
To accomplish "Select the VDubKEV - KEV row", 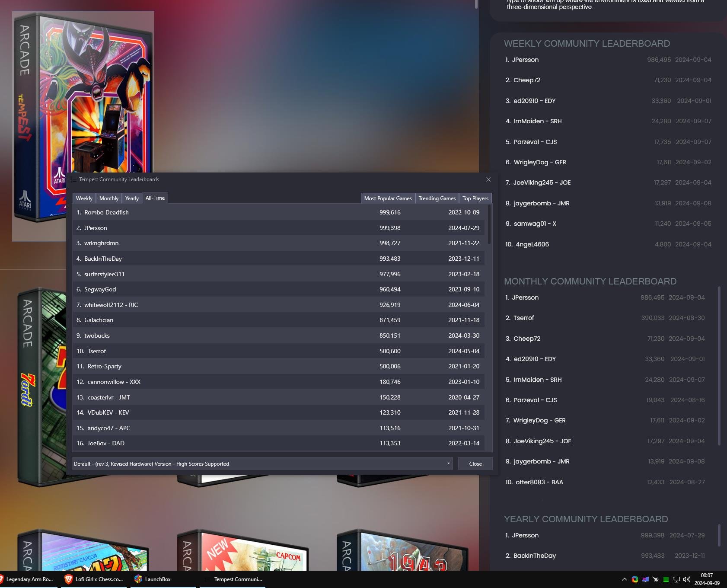I will pyautogui.click(x=278, y=412).
